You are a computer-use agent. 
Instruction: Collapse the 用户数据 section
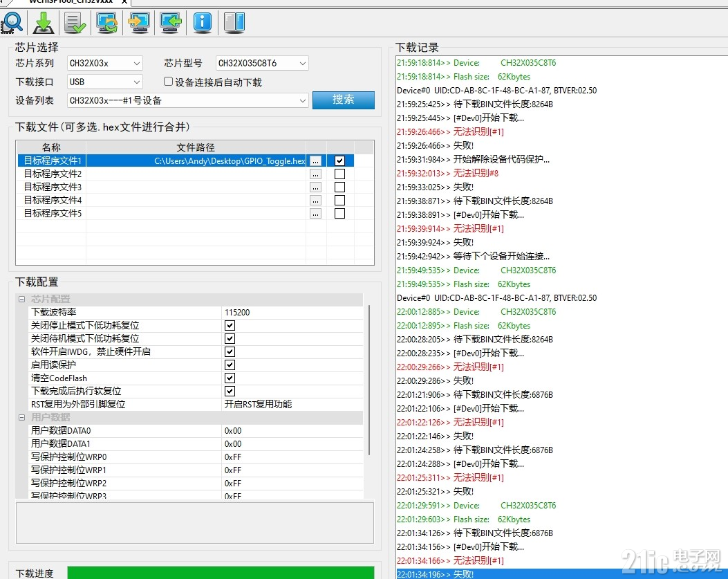coord(22,417)
